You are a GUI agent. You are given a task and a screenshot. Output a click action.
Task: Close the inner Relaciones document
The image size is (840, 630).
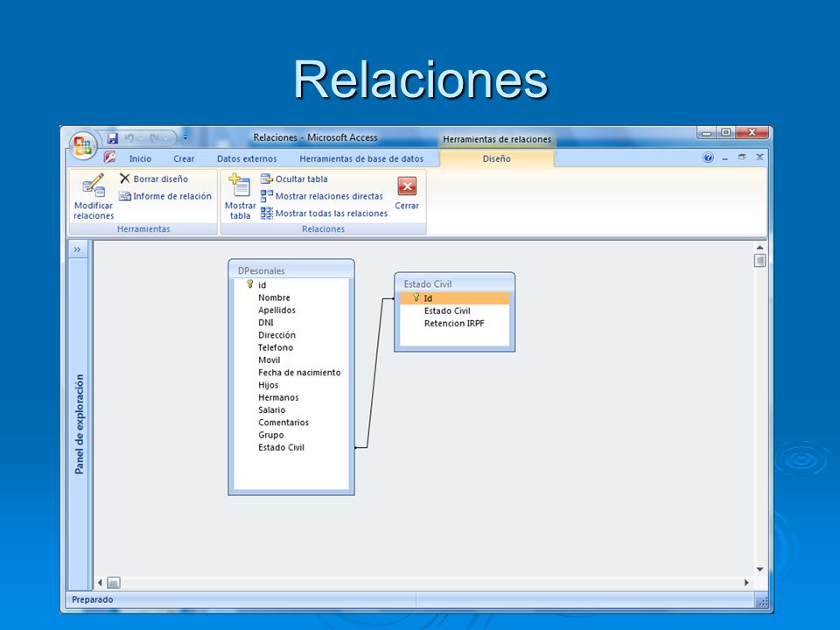(x=759, y=157)
